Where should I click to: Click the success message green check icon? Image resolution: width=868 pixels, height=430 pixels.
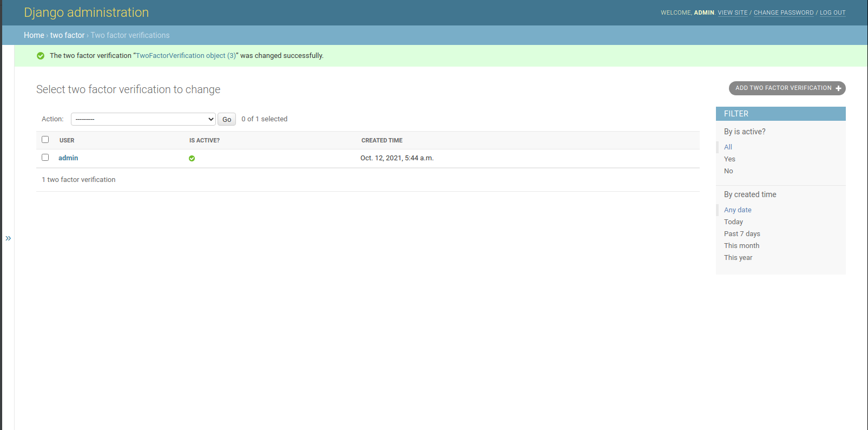pos(41,56)
